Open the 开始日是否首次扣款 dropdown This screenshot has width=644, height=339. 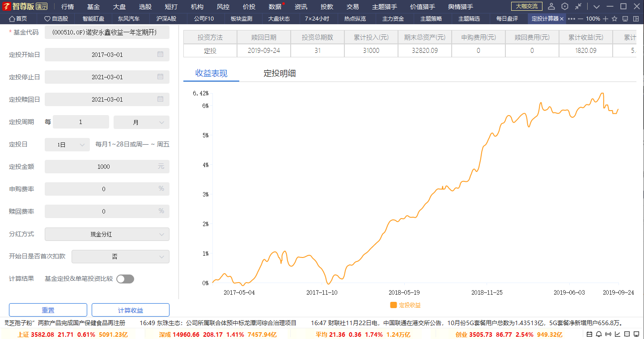(x=120, y=257)
